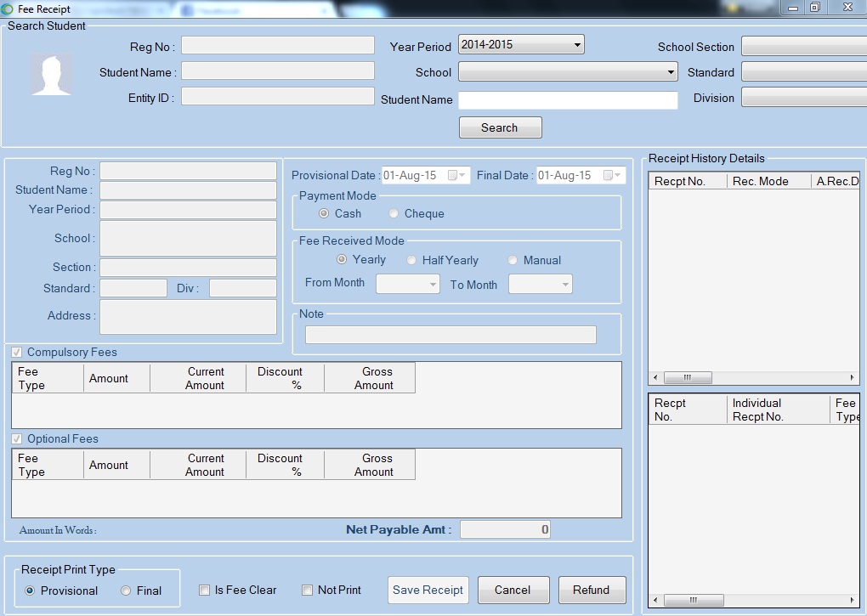Viewport: 867px width, 616px height.
Task: Tick the Not Print checkbox
Action: (x=308, y=590)
